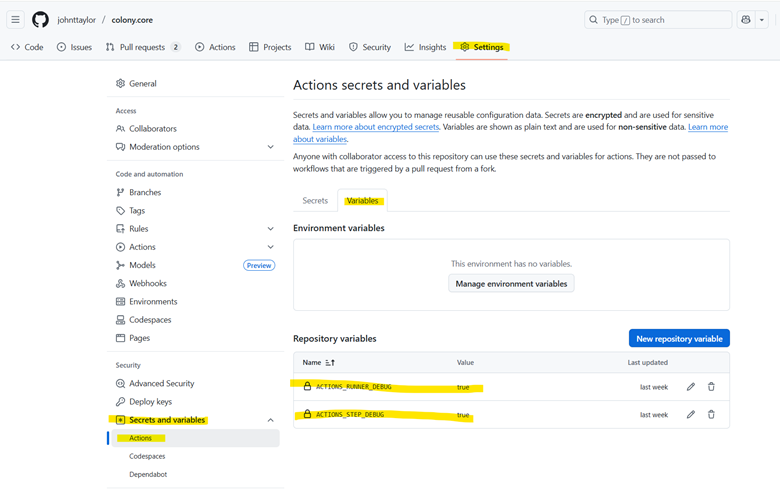Follow 'Learn more about encrypted secrets' link

[376, 127]
